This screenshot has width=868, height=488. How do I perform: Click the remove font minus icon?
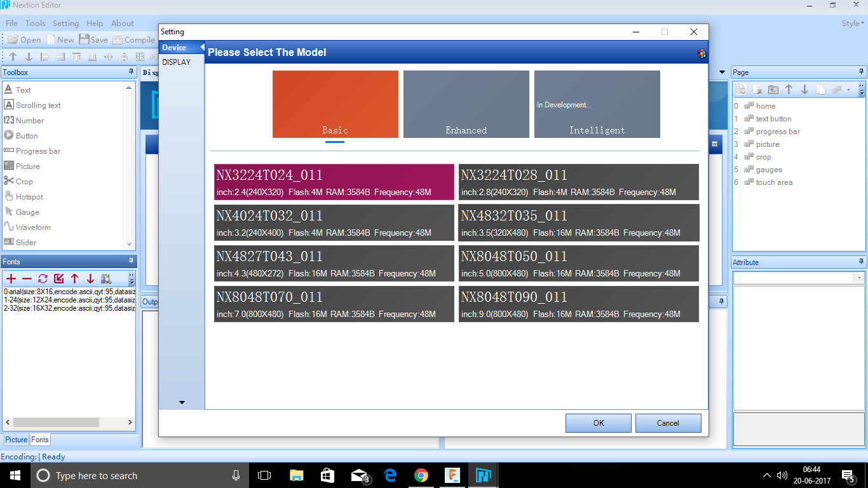pyautogui.click(x=27, y=278)
